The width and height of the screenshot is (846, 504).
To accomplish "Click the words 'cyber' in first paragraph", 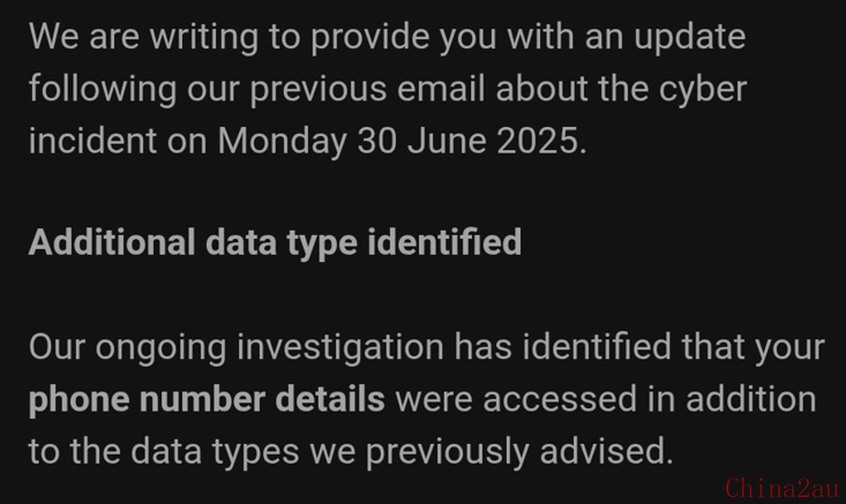I will 703,90.
